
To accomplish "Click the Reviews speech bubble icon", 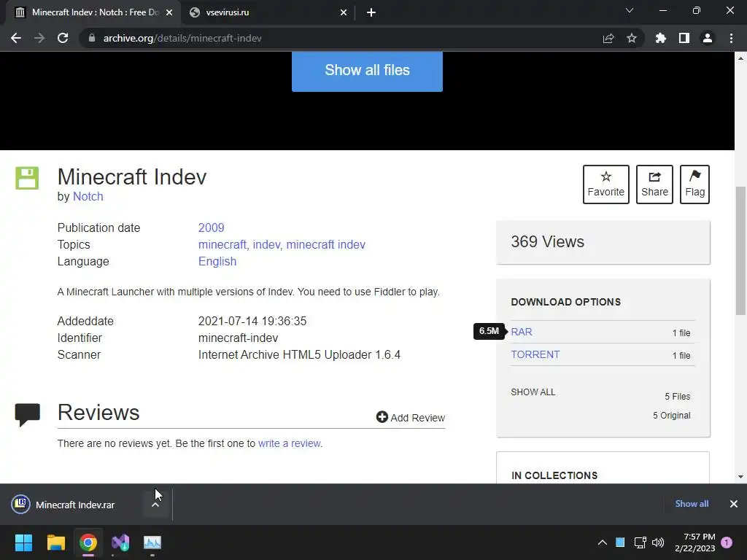I will click(x=28, y=414).
